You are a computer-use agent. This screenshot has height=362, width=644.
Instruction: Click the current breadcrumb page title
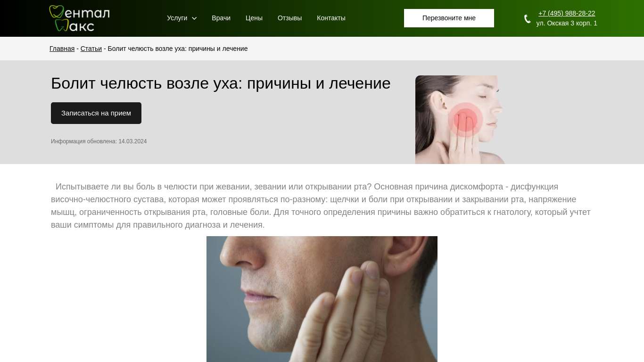coord(178,49)
